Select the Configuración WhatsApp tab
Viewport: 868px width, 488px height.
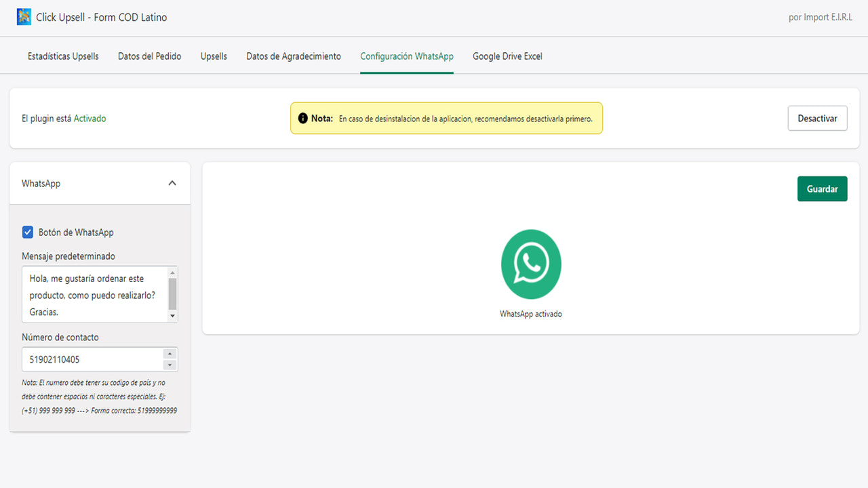coord(406,56)
